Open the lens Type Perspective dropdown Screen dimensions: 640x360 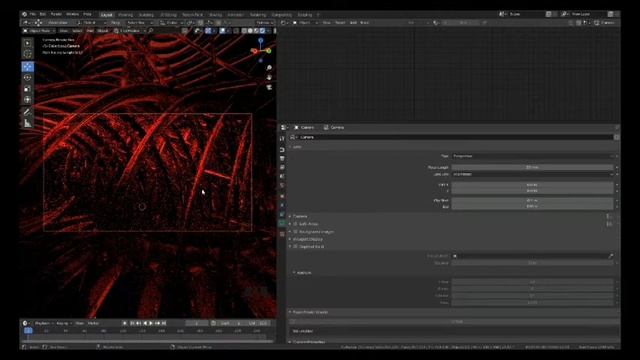[533, 156]
